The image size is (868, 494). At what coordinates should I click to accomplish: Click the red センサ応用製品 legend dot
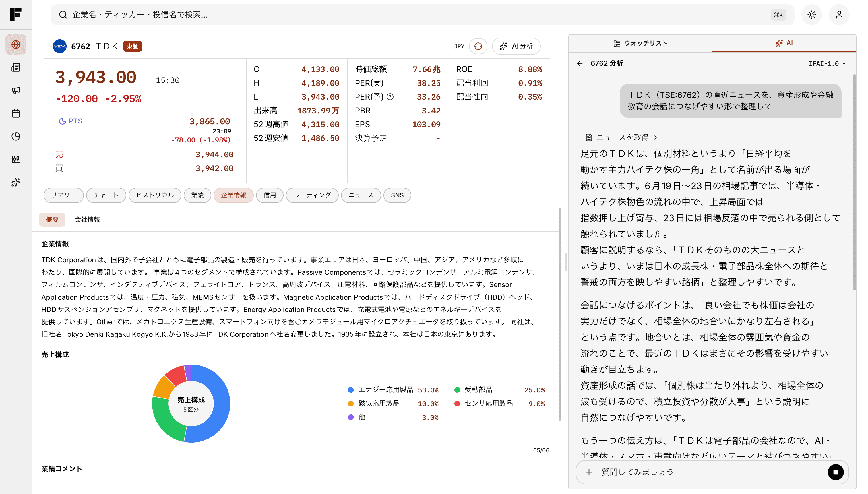tap(457, 404)
